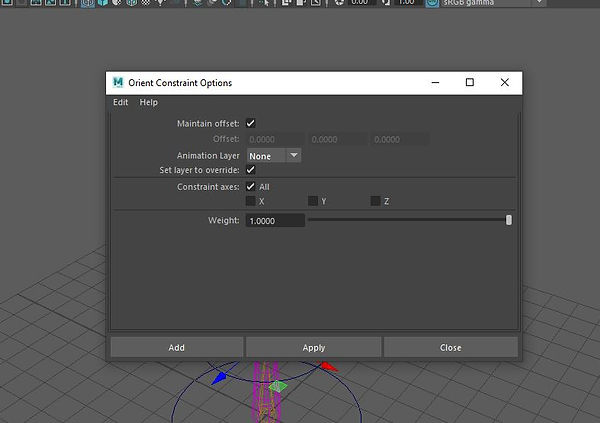This screenshot has height=423, width=600.
Task: Click the Add button
Action: (177, 347)
